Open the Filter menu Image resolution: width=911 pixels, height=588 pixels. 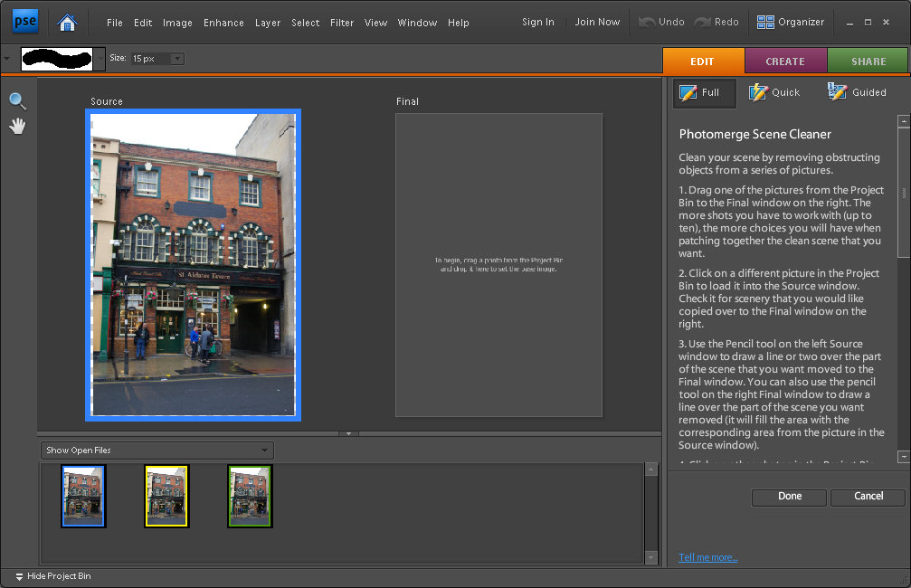tap(342, 23)
